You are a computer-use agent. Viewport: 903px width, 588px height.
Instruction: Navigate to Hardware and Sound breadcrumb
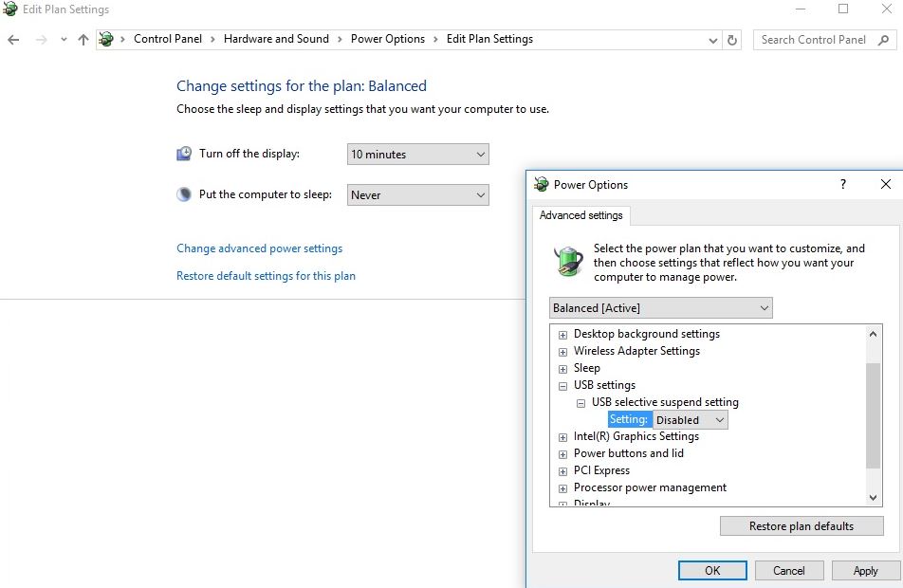coord(276,39)
